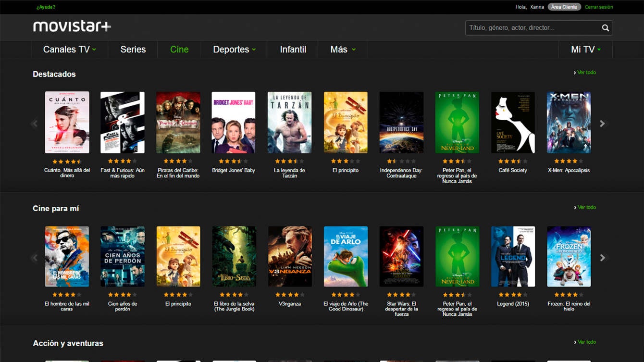Select Bridget Jones' Baby poster

tap(234, 123)
